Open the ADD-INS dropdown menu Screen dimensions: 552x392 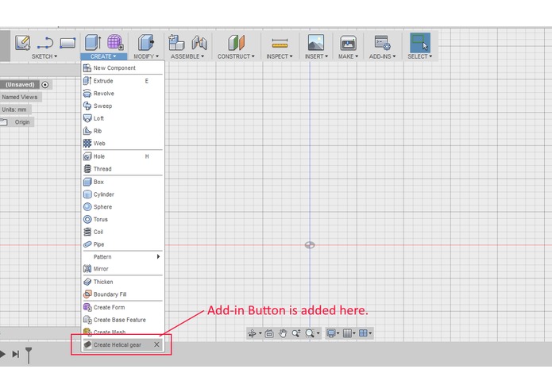pos(382,56)
